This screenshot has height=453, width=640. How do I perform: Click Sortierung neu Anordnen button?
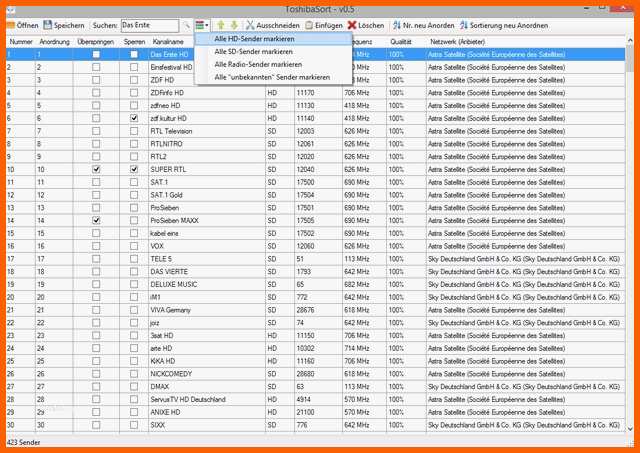(x=504, y=25)
